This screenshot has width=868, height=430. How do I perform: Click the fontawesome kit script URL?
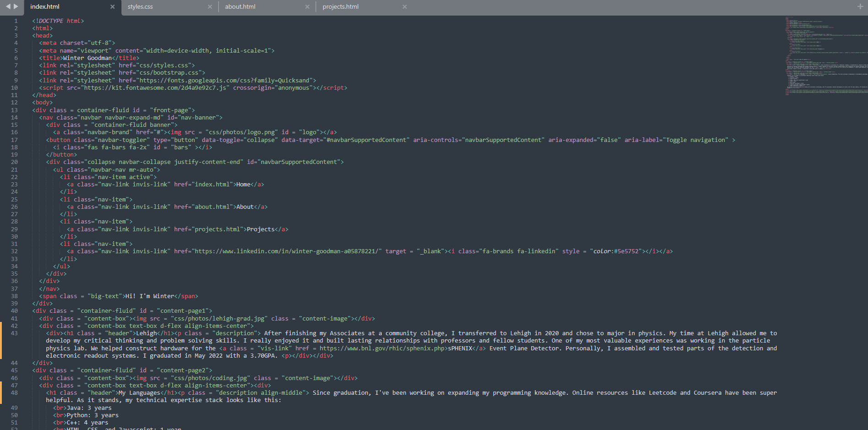(154, 88)
